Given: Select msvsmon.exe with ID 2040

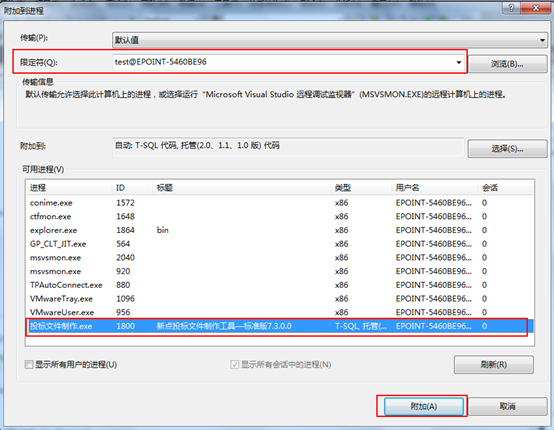Looking at the screenshot, I should tap(280, 258).
